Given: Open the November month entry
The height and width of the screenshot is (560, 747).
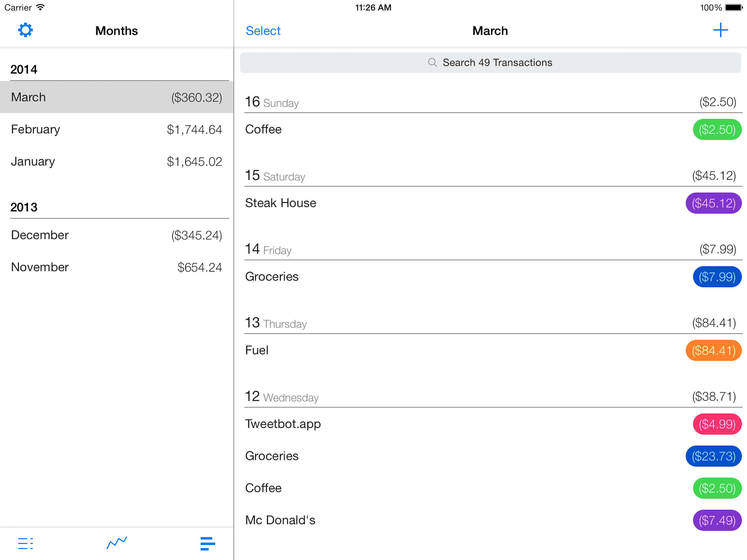Looking at the screenshot, I should pyautogui.click(x=116, y=267).
